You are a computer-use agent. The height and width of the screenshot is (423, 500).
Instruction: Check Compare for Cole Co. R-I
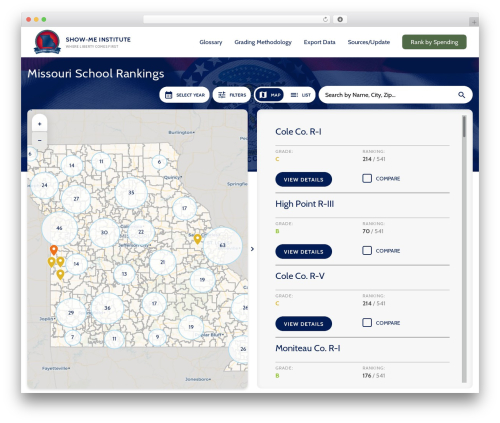coord(367,178)
